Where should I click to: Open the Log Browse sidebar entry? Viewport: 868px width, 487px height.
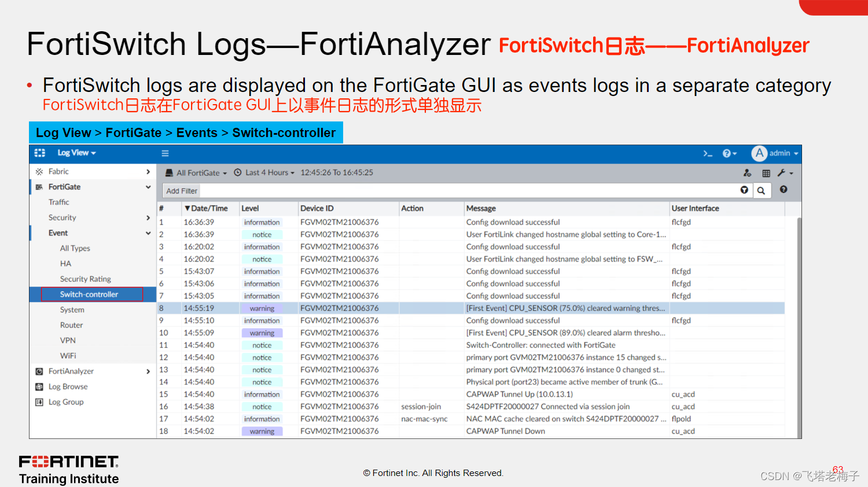click(x=67, y=386)
